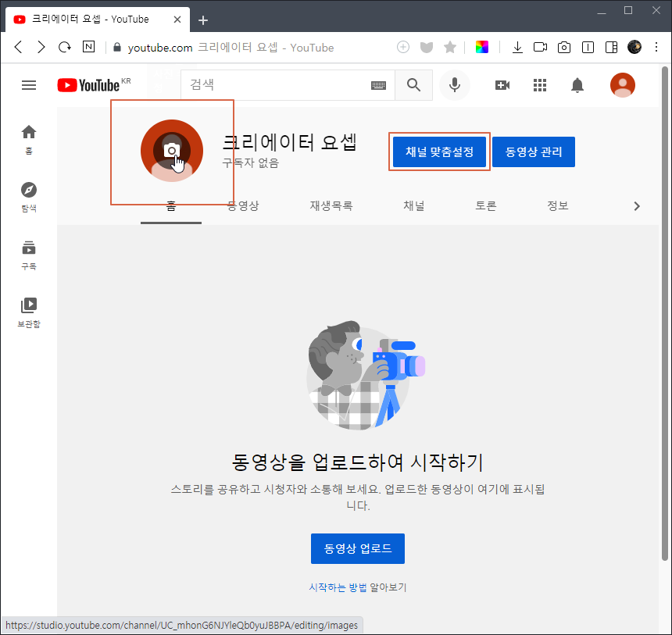Switch to the 동영상 tab
The width and height of the screenshot is (672, 635).
point(243,206)
